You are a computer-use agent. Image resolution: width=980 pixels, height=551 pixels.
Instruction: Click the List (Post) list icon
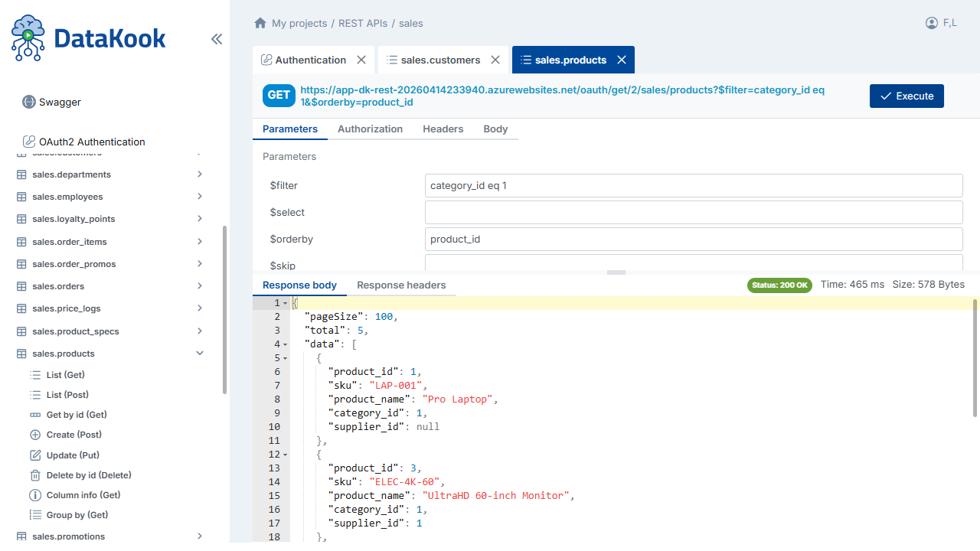pyautogui.click(x=35, y=395)
